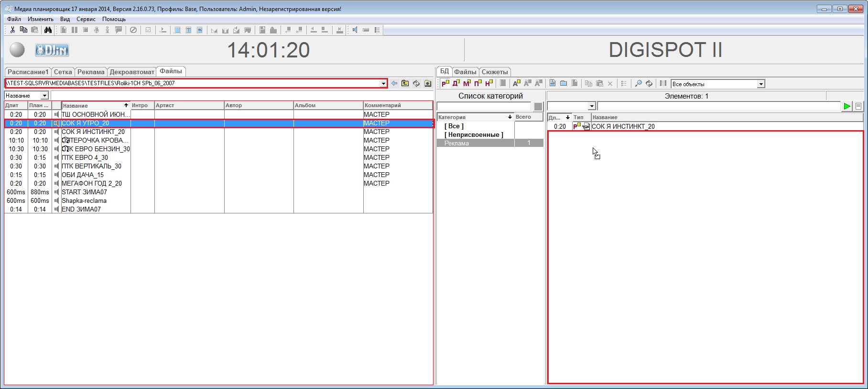Screen dimensions: 868x389
Task: Open the Вид menu
Action: (x=65, y=19)
